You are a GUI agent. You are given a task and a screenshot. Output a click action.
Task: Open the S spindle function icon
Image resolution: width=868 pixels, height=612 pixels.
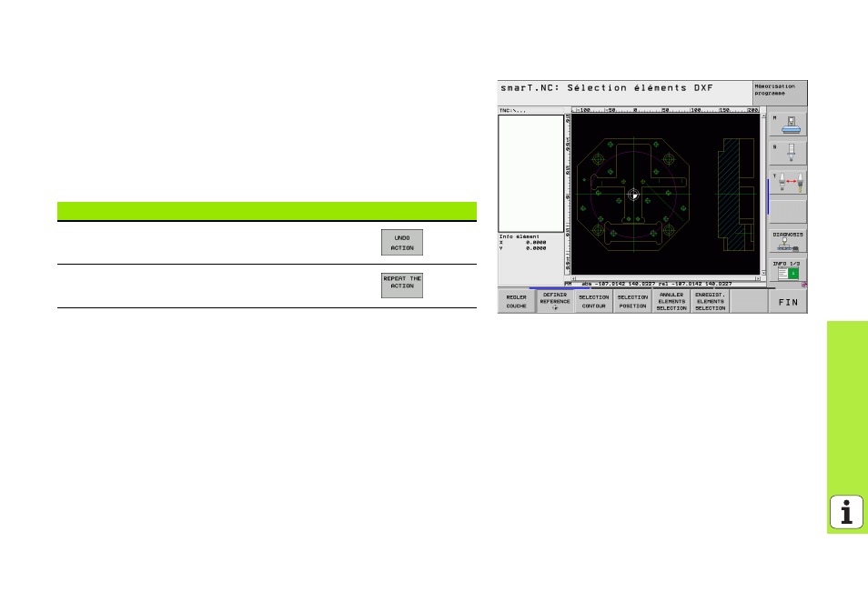click(x=788, y=153)
